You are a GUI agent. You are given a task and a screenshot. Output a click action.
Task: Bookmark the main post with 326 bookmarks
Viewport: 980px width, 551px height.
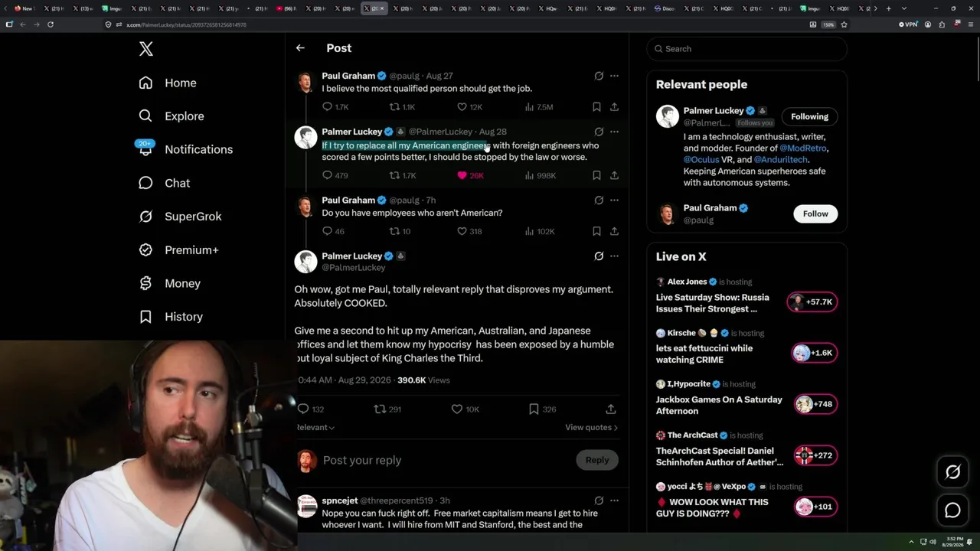tap(543, 409)
